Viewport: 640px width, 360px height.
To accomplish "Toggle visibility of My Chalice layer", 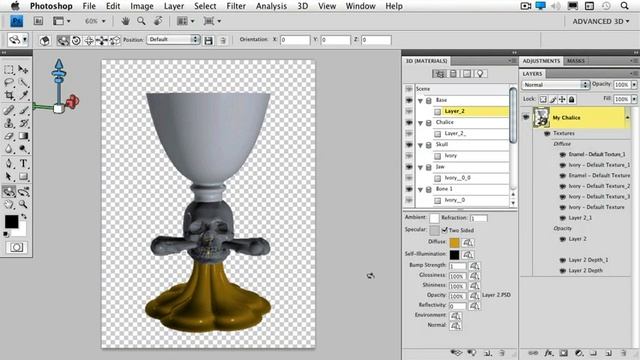I will [x=526, y=118].
